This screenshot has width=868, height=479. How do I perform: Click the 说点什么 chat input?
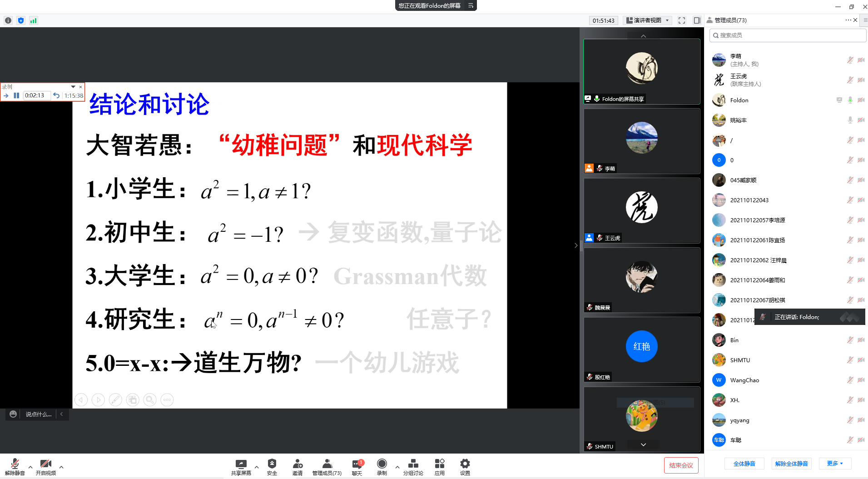click(x=38, y=414)
